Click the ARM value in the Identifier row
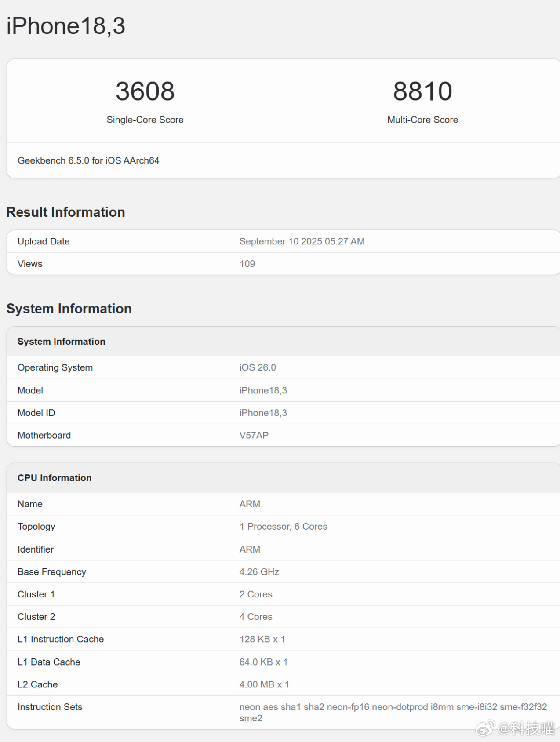Viewport: 560px width, 742px height. [x=250, y=549]
